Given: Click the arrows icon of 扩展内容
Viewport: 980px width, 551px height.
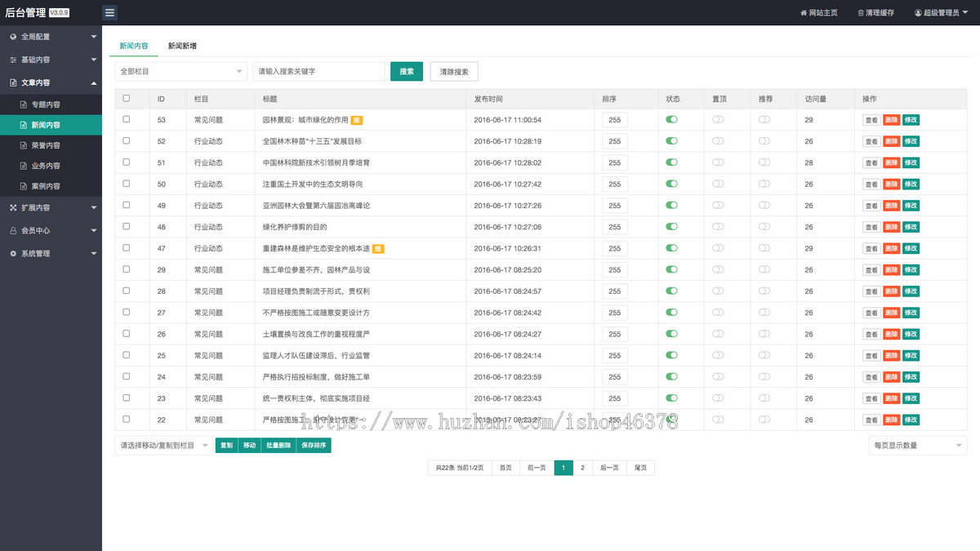Looking at the screenshot, I should (13, 207).
